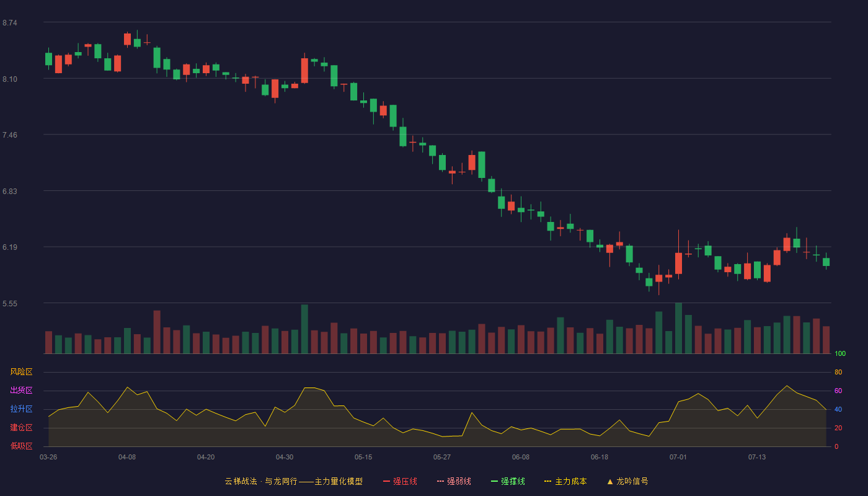Click the 05-15 date on the time axis

pos(363,457)
